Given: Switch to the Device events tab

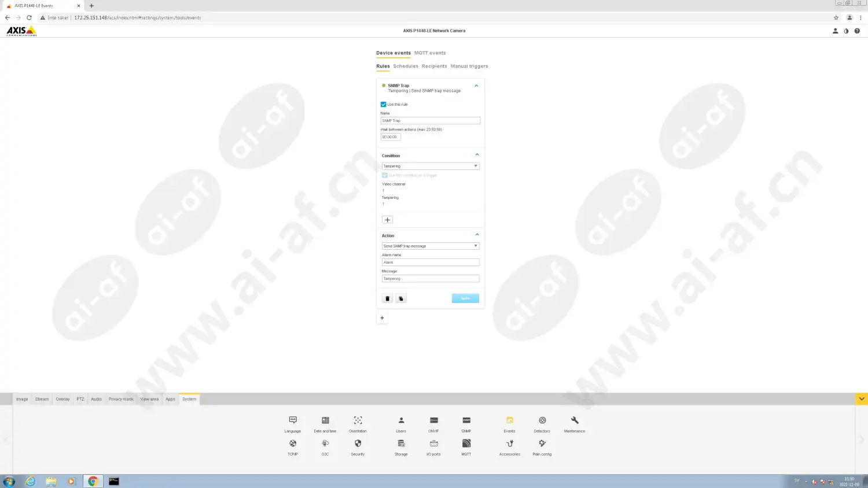Looking at the screenshot, I should [x=393, y=53].
